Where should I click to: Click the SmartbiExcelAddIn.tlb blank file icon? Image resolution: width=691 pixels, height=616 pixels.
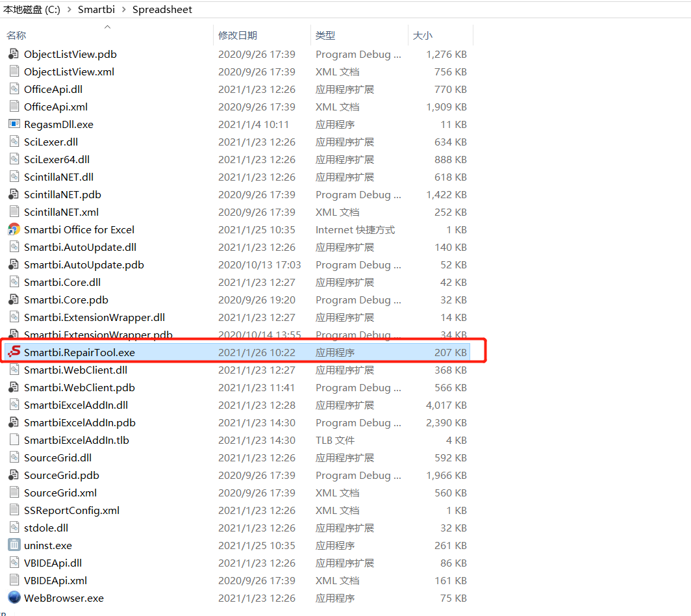coord(14,440)
